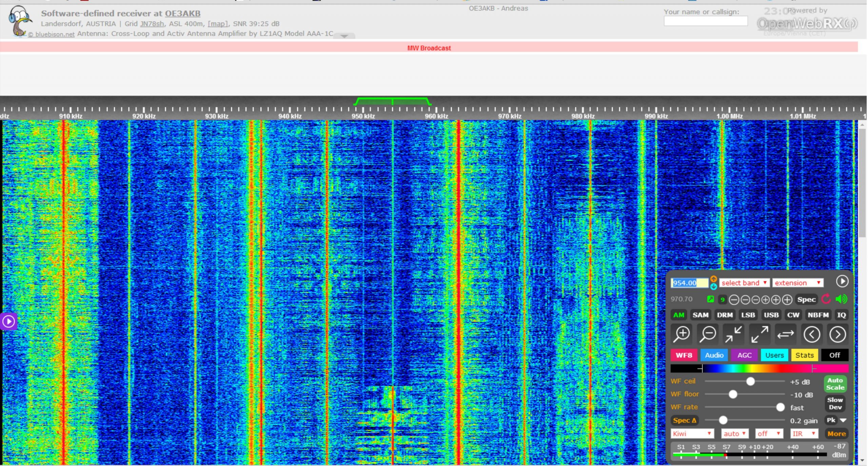Click the zoom to band inward-arrows icon

(x=733, y=334)
